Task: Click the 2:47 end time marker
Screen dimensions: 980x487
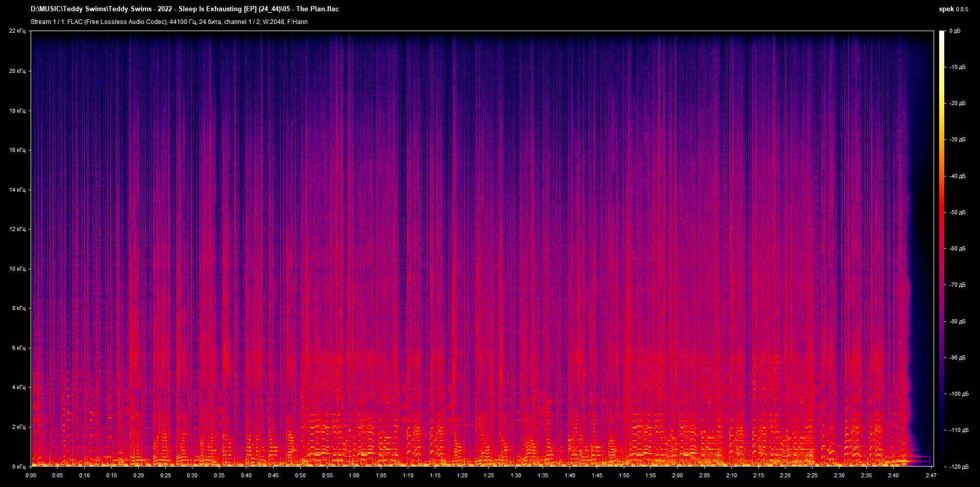Action: [931, 475]
